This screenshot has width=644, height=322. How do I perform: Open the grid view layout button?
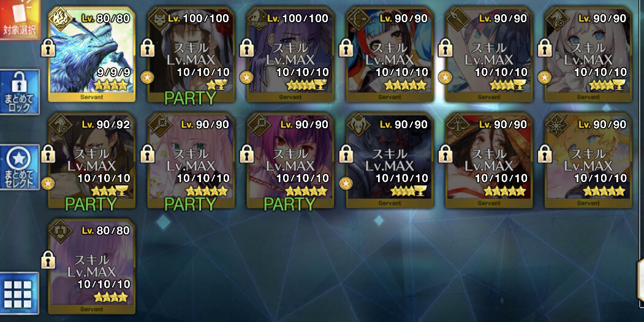pyautogui.click(x=20, y=293)
